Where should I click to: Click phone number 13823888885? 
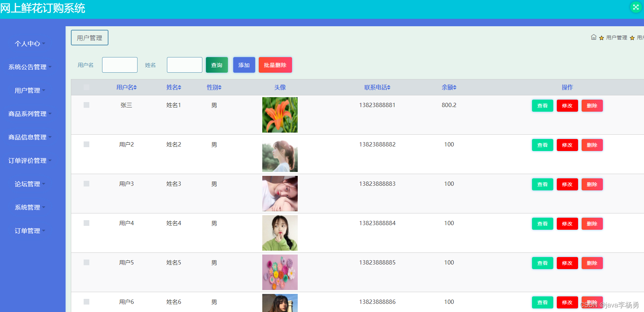click(x=377, y=262)
